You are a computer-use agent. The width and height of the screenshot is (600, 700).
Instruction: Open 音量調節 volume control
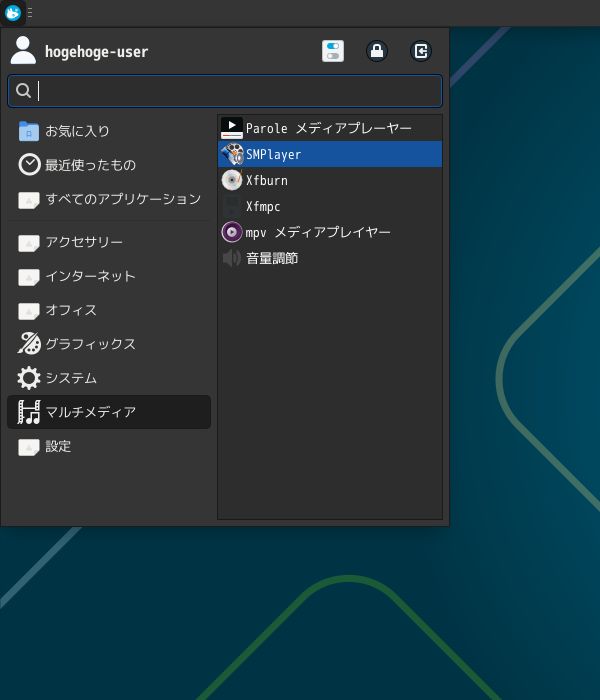tap(330, 258)
